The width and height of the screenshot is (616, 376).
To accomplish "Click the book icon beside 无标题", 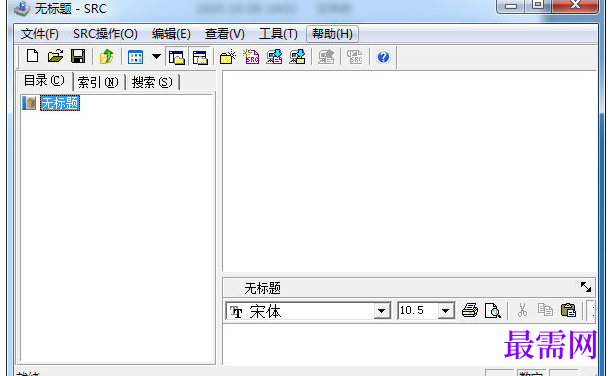I will pos(29,103).
